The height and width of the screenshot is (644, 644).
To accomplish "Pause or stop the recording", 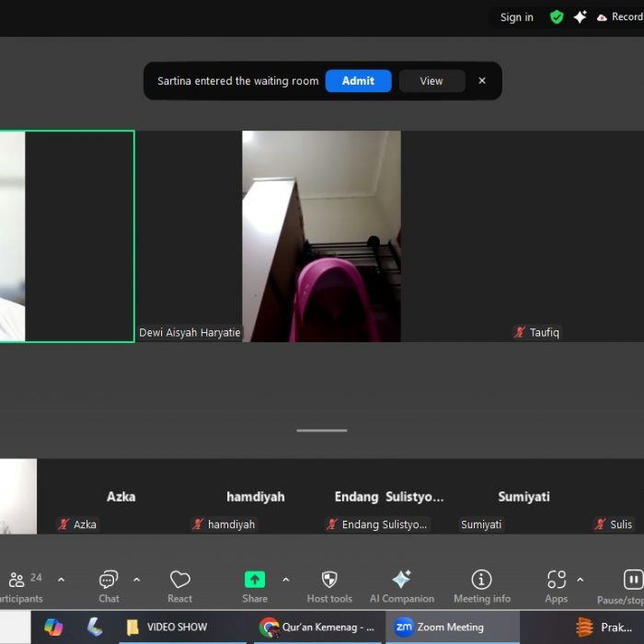I will click(633, 580).
